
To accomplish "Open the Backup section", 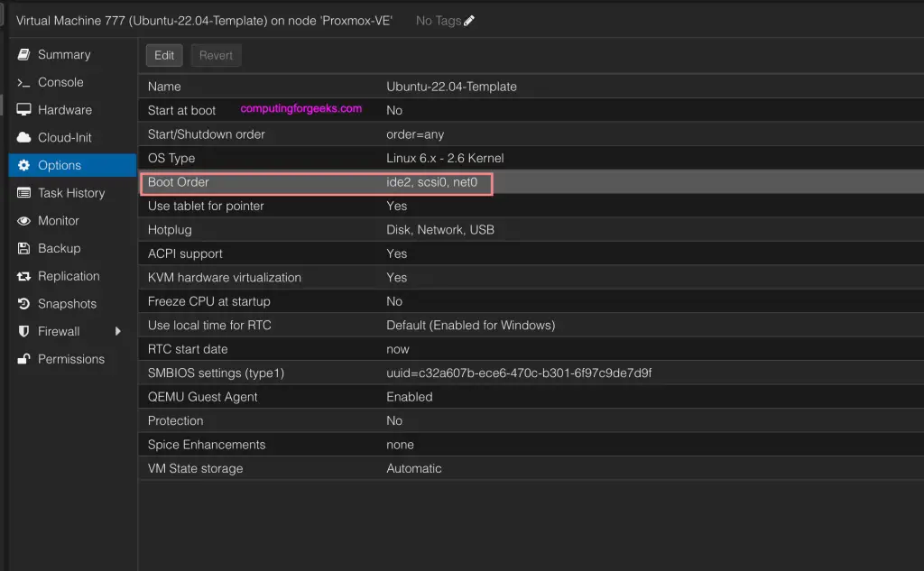I will (72, 249).
